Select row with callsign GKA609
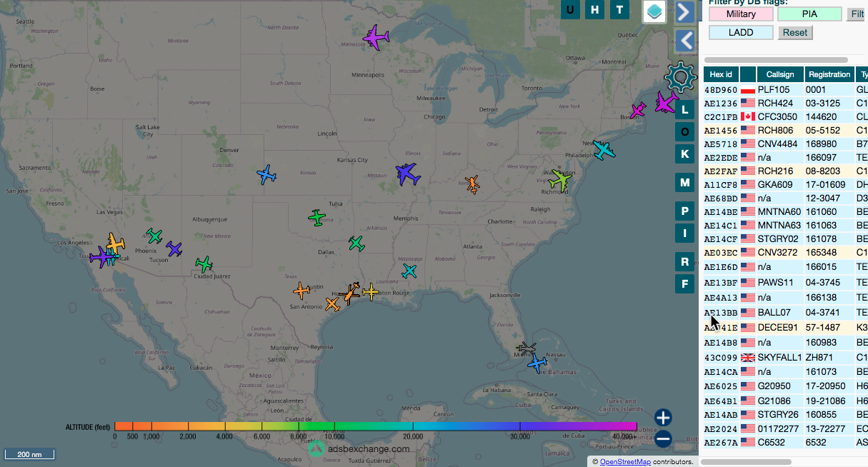This screenshot has width=868, height=467. coord(786,185)
